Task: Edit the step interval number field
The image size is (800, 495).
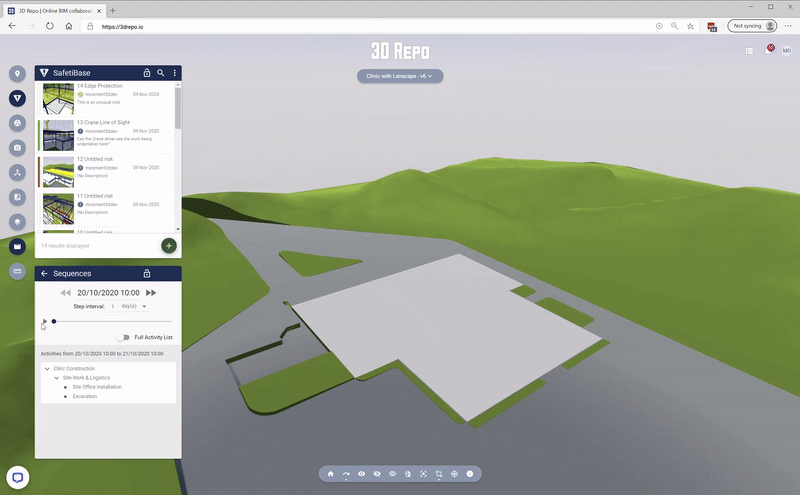Action: [x=113, y=306]
